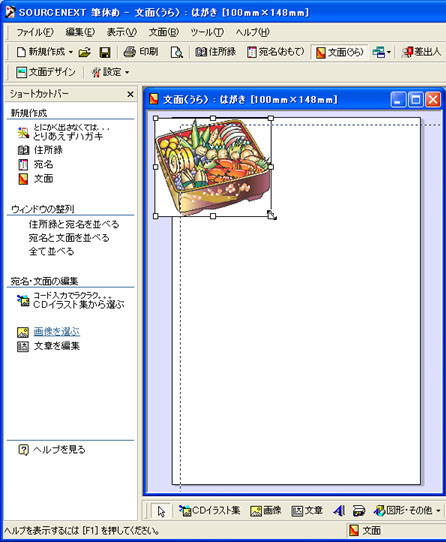The height and width of the screenshot is (542, 446).
Task: Open the 文面(B) menu
Action: click(164, 32)
